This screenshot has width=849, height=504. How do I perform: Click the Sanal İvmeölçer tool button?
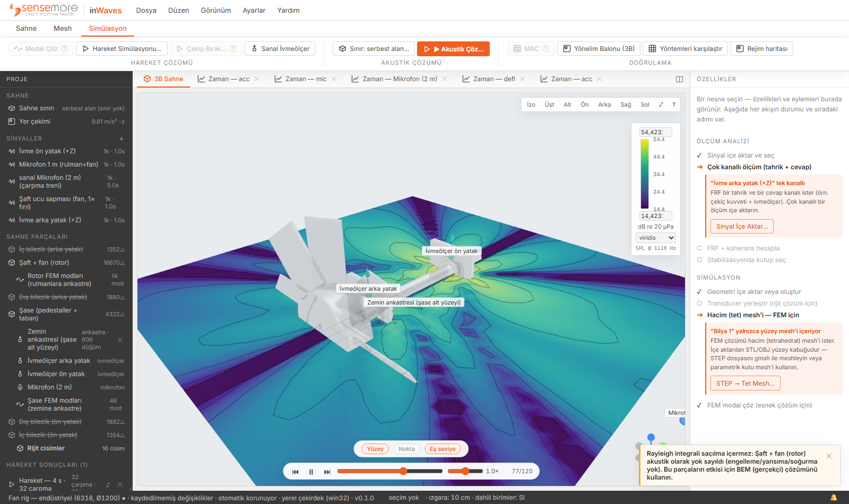click(280, 49)
